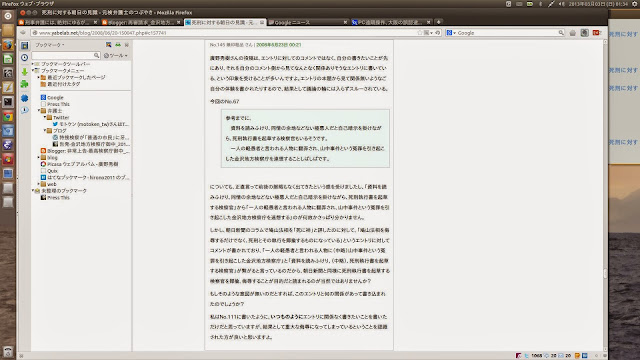Click the page vertical scrollbar thumb
Viewport: 640px width, 360px height.
click(x=605, y=273)
